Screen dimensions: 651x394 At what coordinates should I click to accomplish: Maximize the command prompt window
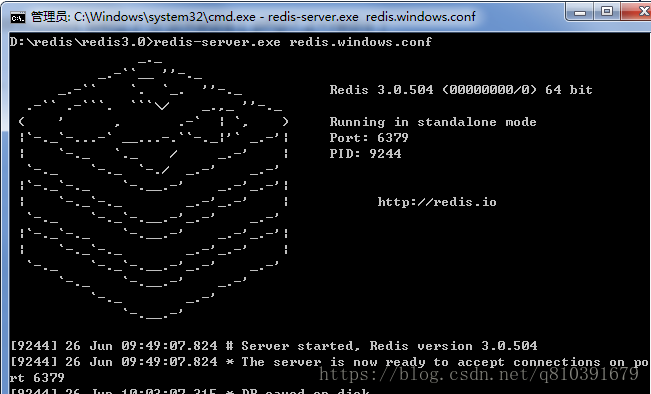607,11
